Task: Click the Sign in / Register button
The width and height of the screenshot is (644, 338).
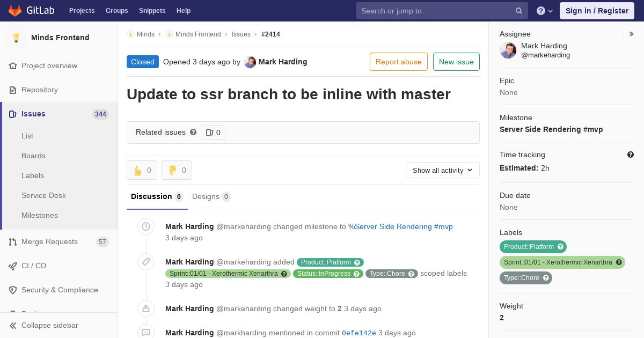Action: pos(597,11)
